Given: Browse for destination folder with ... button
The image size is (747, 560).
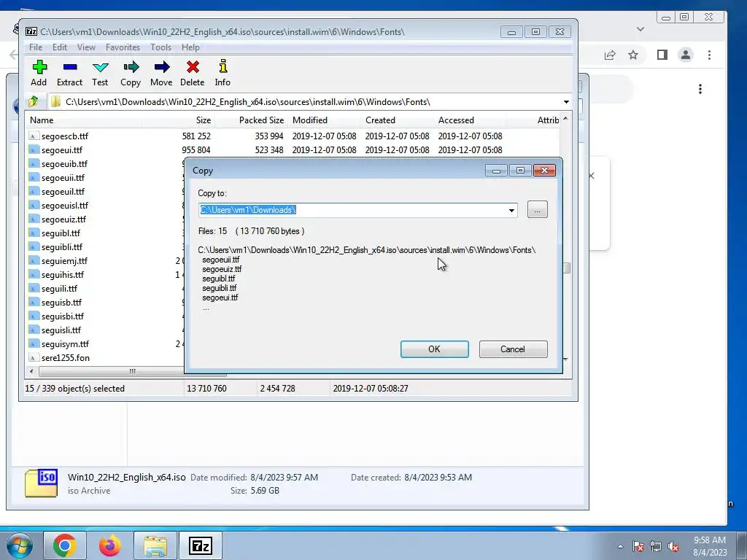Looking at the screenshot, I should click(x=538, y=209).
